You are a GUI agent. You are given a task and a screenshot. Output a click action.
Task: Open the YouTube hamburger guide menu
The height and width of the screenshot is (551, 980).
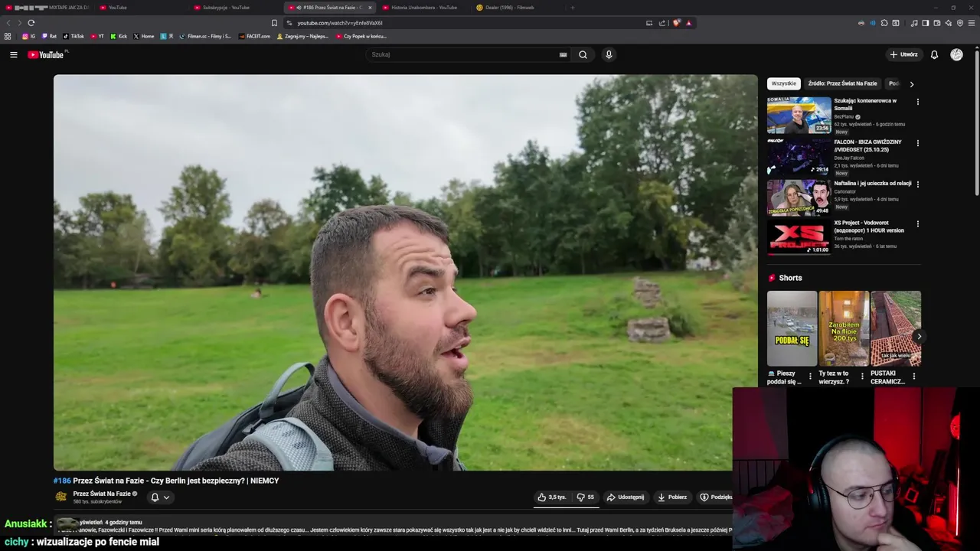[13, 54]
